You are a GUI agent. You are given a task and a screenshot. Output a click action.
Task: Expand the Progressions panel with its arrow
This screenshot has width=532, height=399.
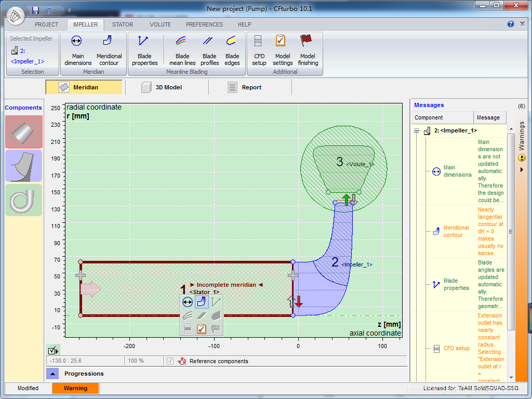(x=52, y=374)
